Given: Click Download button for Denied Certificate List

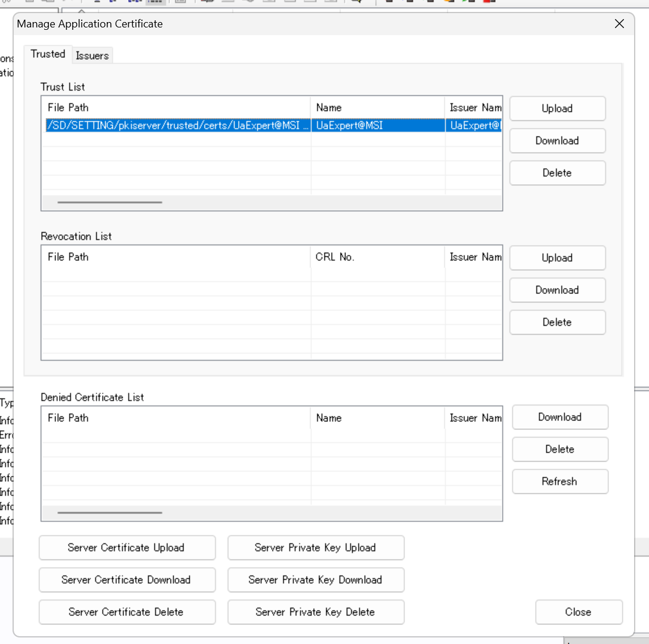Looking at the screenshot, I should (560, 417).
